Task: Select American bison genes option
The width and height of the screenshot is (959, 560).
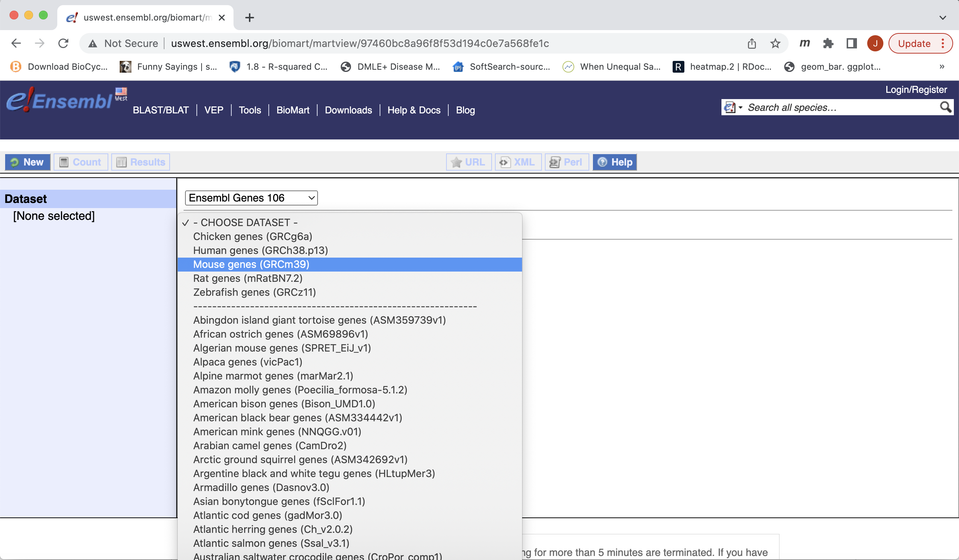Action: pos(350,404)
